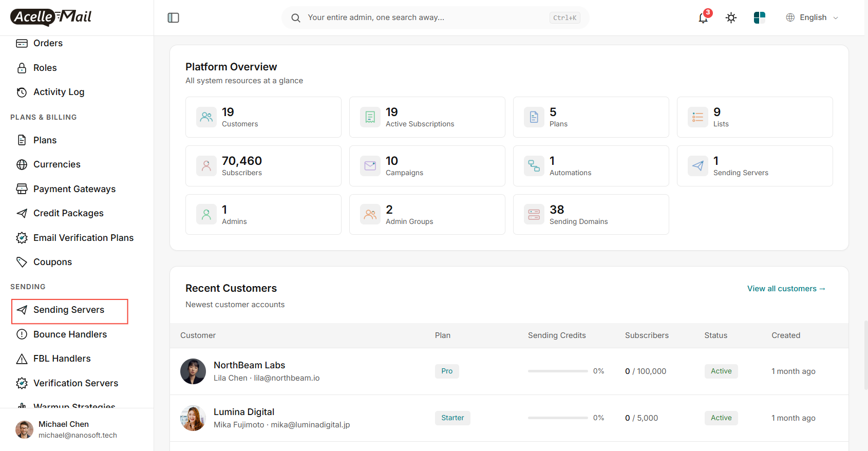Click the Currencies globe icon
The image size is (868, 451).
pos(22,165)
